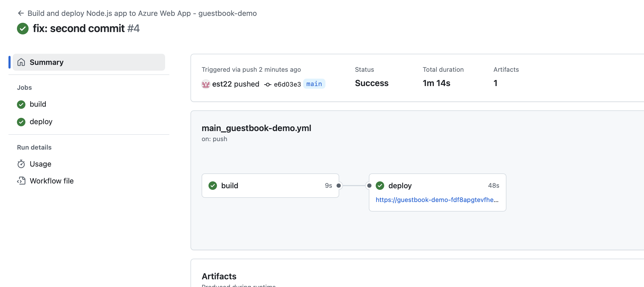Click the commit icon before e6d03e3
The width and height of the screenshot is (644, 287).
pyautogui.click(x=268, y=84)
